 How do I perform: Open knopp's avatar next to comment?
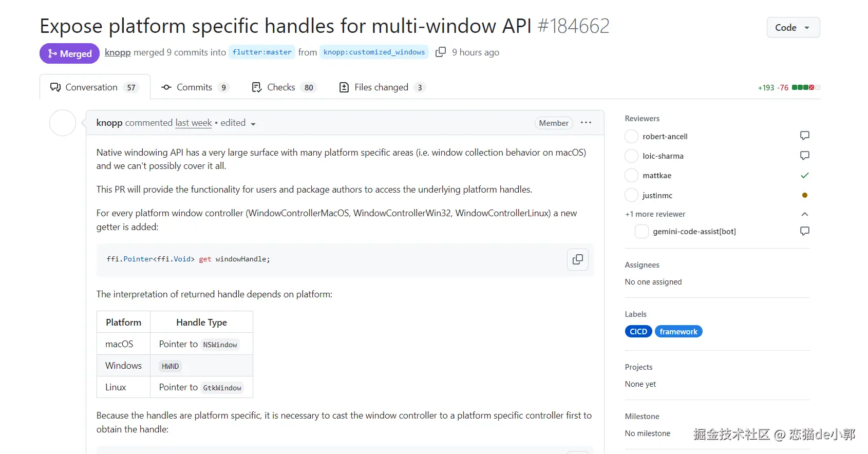click(x=63, y=123)
